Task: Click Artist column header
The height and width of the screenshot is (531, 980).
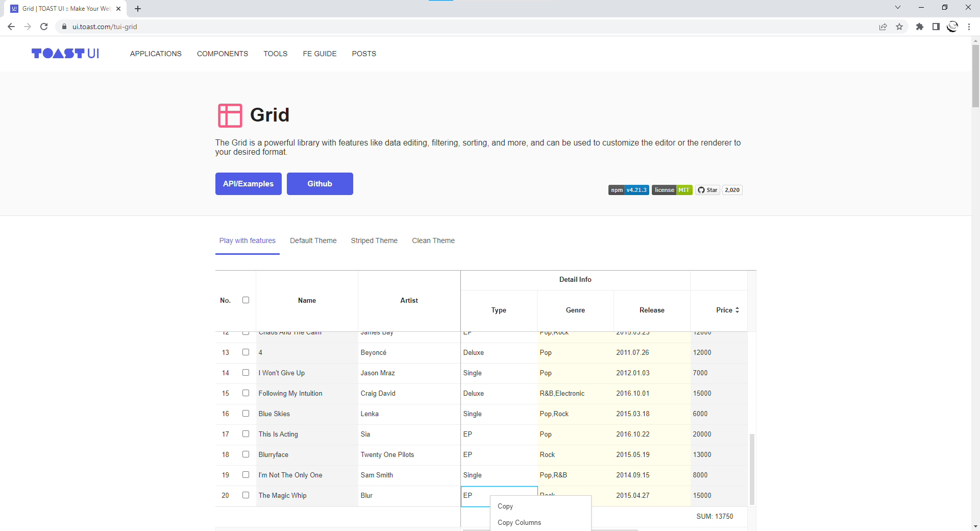Action: click(x=409, y=300)
